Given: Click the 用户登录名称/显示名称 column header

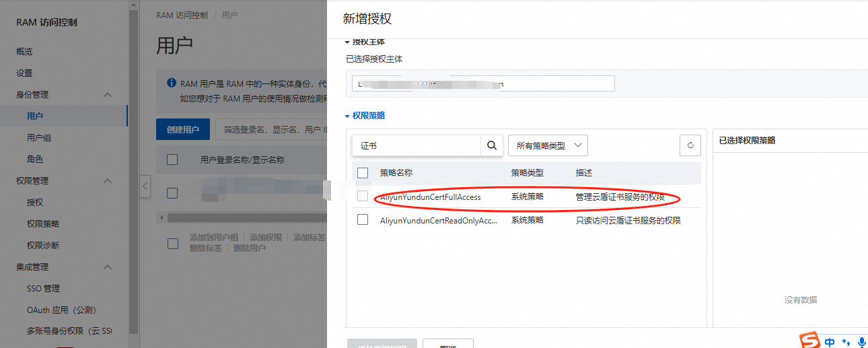Looking at the screenshot, I should 243,160.
